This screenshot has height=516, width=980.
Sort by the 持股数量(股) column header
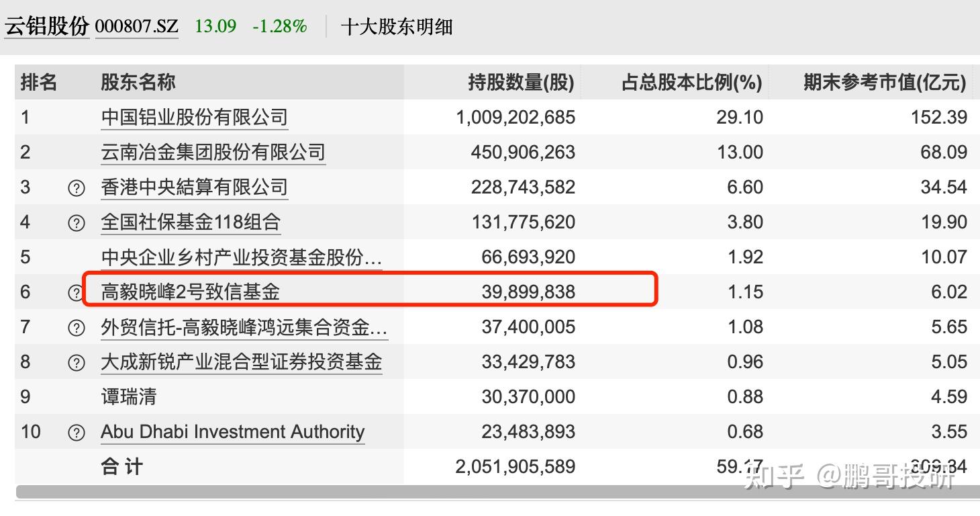(x=522, y=83)
